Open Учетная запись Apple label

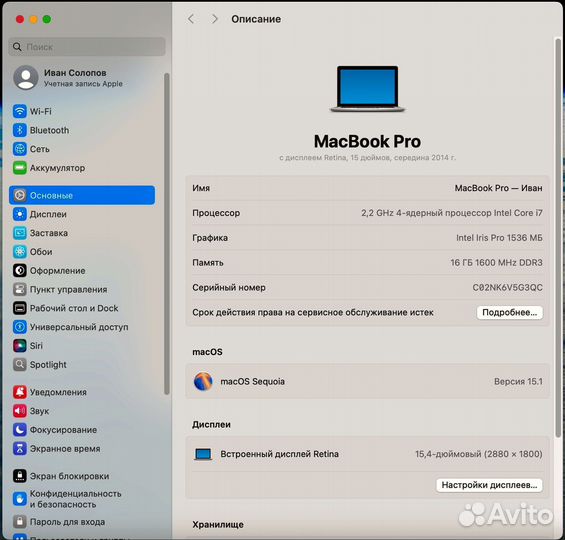[x=83, y=84]
